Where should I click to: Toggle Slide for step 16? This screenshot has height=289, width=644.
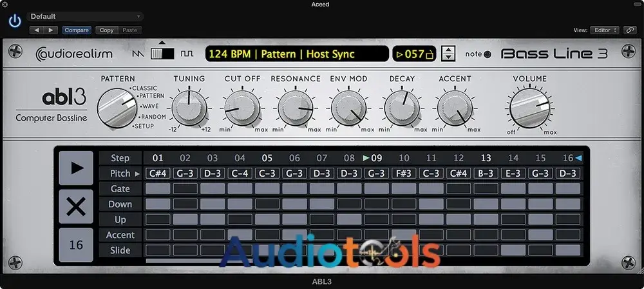point(568,250)
